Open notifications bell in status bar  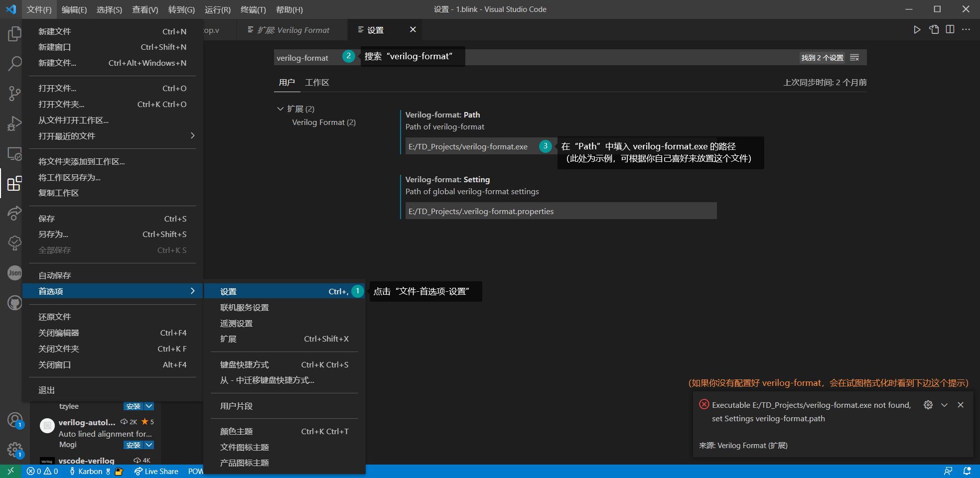pyautogui.click(x=967, y=471)
